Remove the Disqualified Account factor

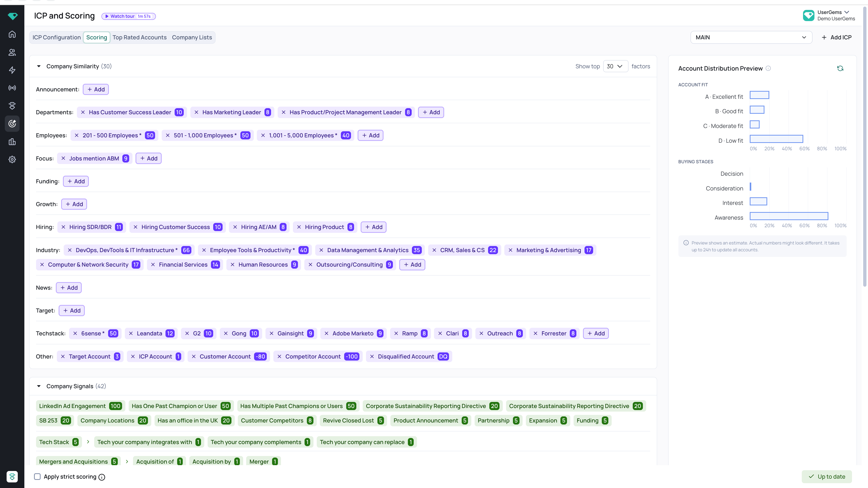coord(372,356)
